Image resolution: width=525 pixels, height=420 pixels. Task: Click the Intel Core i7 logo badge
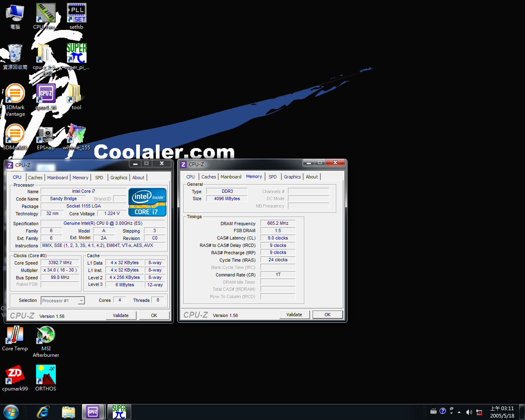[x=147, y=202]
